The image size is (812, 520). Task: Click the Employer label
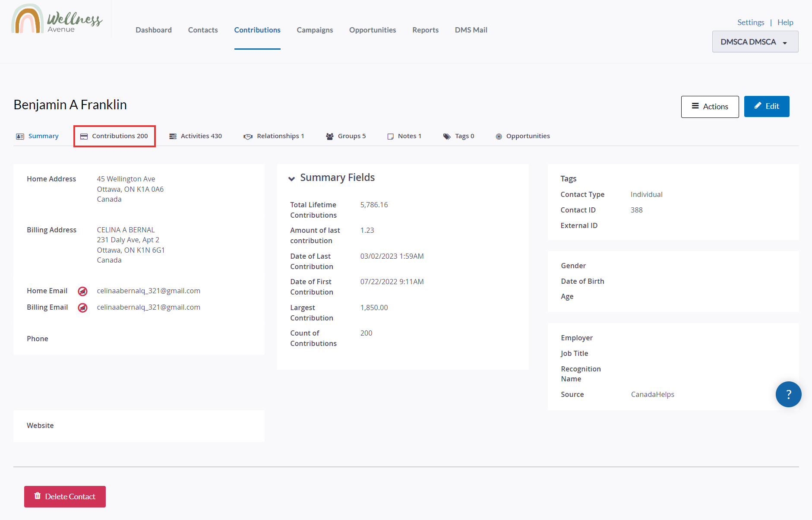pos(577,338)
